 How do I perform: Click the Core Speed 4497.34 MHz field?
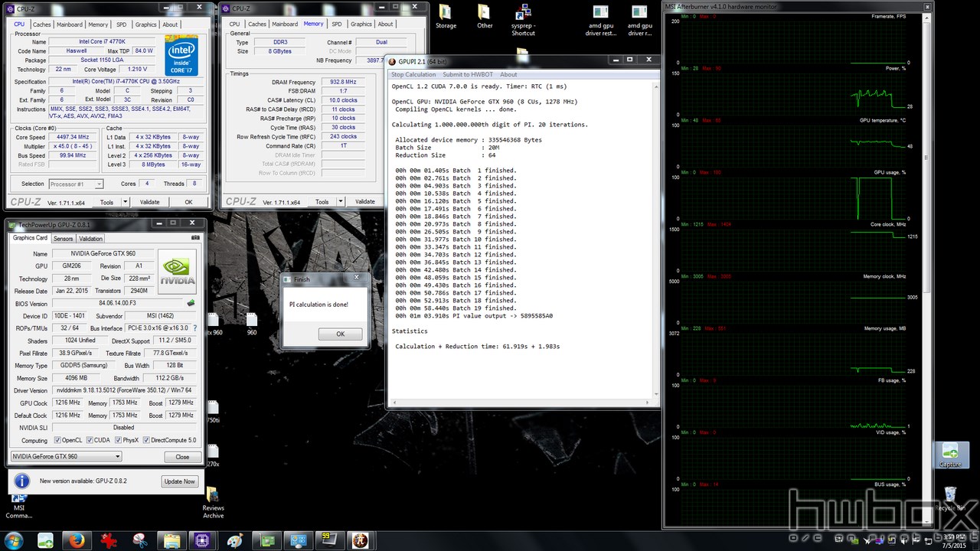73,137
